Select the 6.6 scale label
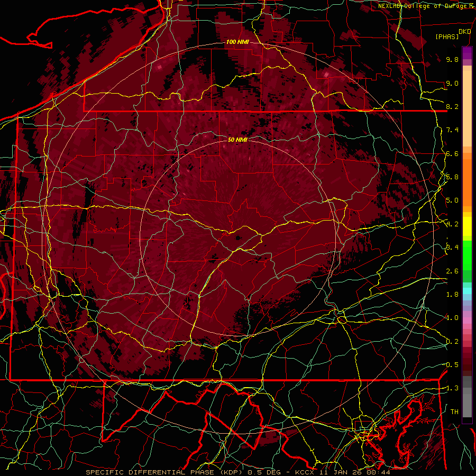This screenshot has width=476, height=476. click(x=452, y=153)
